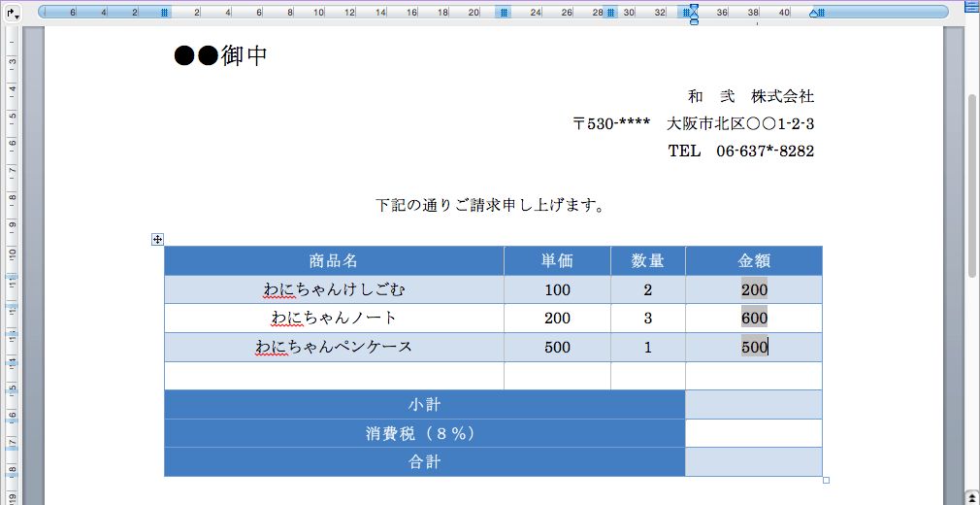Screen dimensions: 980x505
Task: Click the 金額 header cell
Action: pos(754,261)
